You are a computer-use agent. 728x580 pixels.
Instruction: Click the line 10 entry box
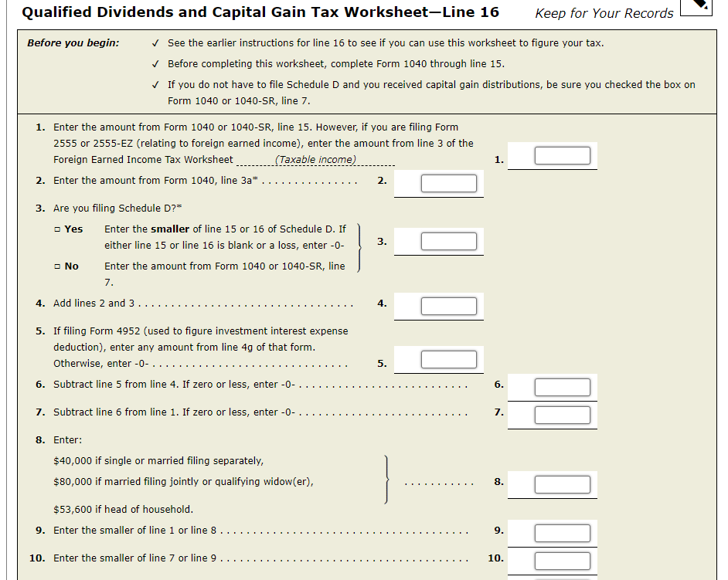[563, 561]
